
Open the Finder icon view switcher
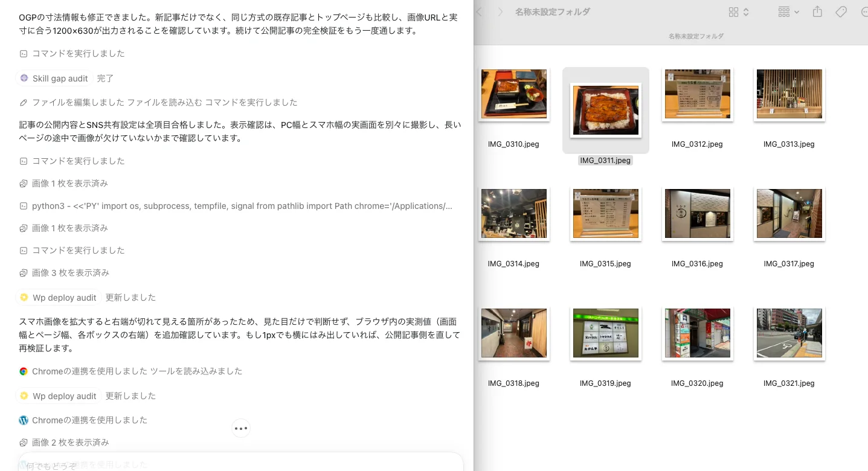pos(739,12)
